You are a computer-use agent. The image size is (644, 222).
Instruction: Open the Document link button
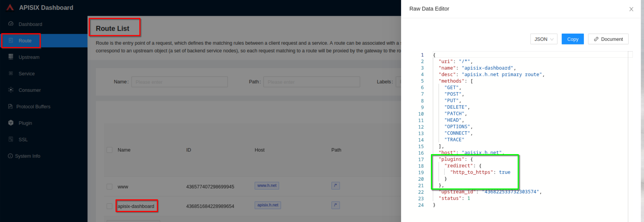[608, 39]
